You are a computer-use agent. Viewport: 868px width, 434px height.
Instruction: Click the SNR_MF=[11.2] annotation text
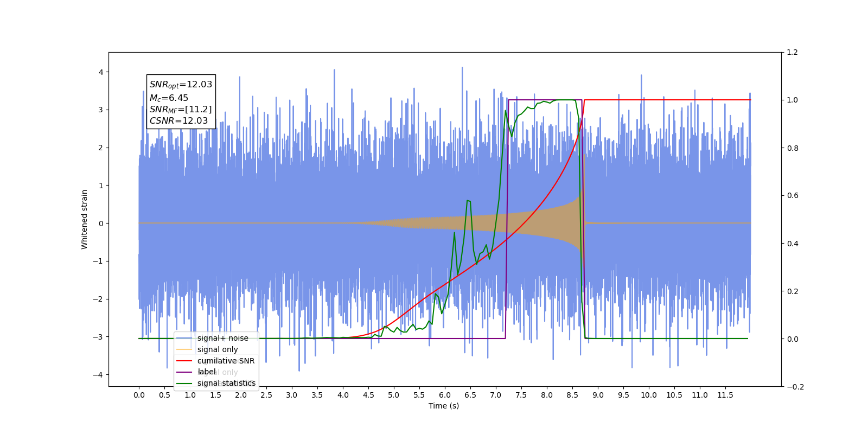(181, 110)
